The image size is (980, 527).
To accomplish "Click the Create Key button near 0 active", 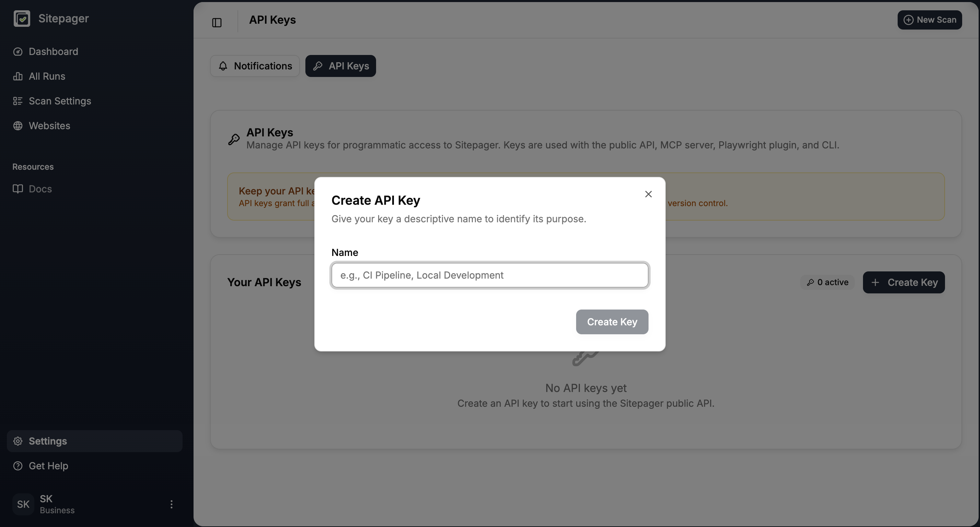I will 903,282.
